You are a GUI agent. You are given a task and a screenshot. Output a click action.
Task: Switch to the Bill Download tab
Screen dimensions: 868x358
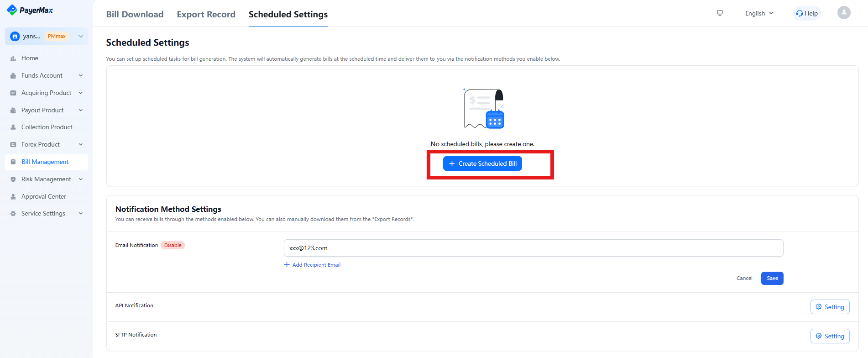(x=135, y=14)
